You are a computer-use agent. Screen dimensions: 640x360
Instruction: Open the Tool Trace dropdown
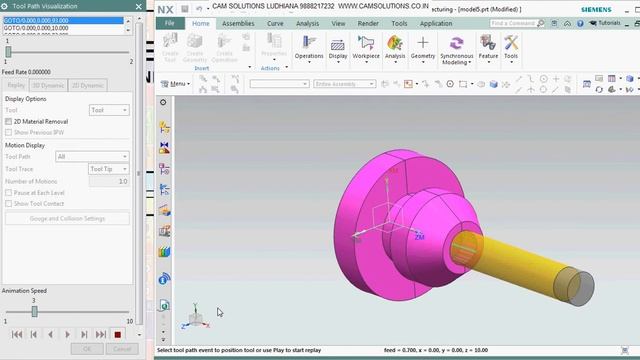[x=109, y=169]
